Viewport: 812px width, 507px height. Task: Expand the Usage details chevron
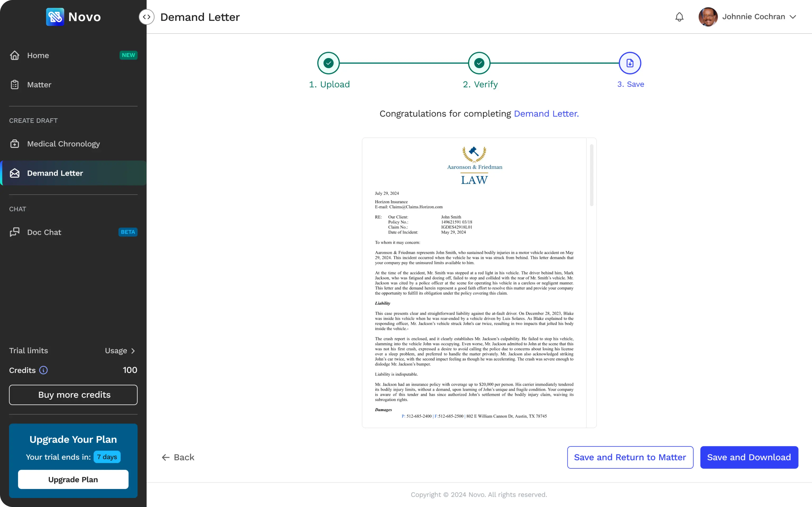[x=133, y=351]
